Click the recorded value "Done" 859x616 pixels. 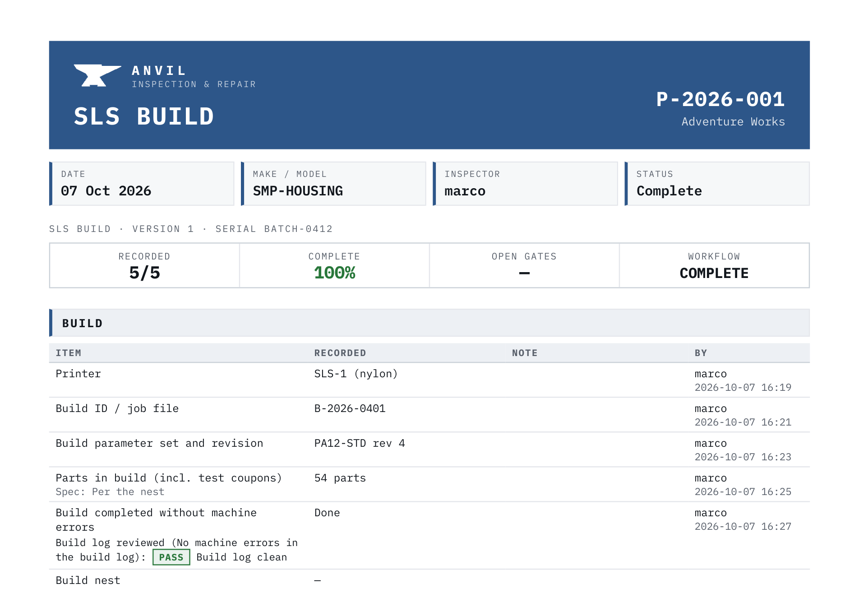point(327,513)
